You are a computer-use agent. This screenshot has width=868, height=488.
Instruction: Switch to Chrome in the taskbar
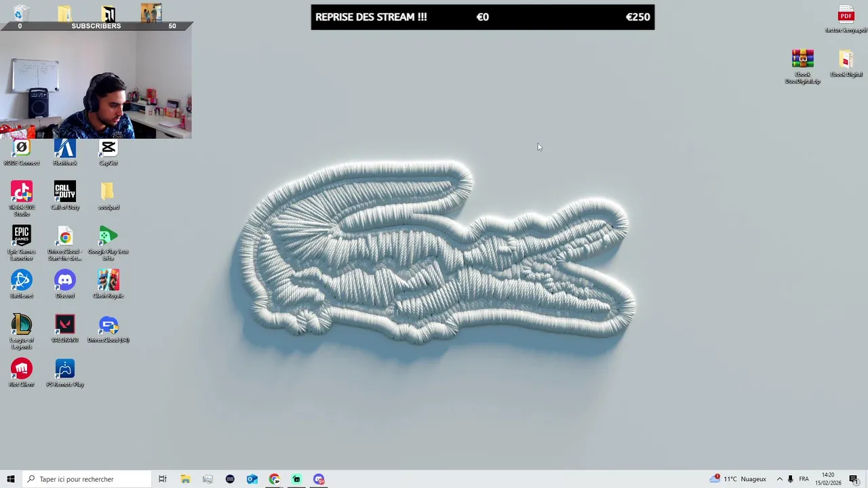274,479
